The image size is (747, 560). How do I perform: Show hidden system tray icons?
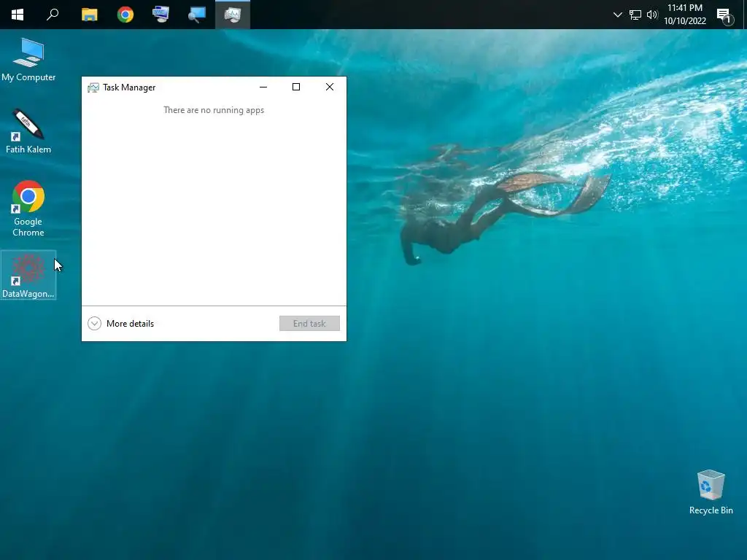tap(617, 15)
